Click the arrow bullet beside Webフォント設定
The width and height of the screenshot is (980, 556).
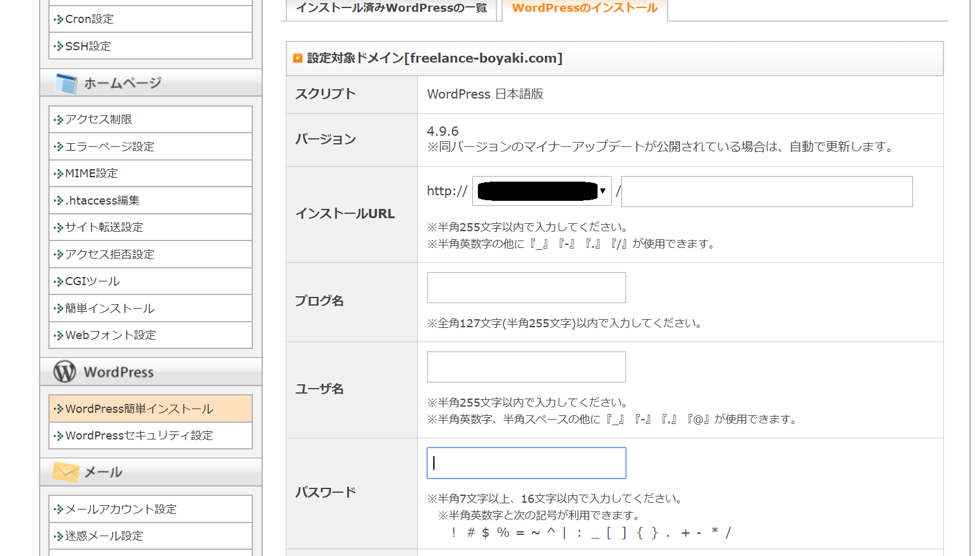point(58,335)
